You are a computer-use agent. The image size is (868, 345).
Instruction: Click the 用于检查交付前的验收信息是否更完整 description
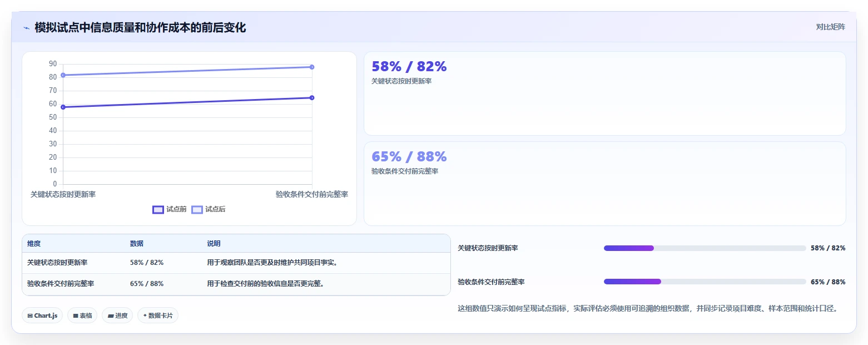pyautogui.click(x=266, y=284)
